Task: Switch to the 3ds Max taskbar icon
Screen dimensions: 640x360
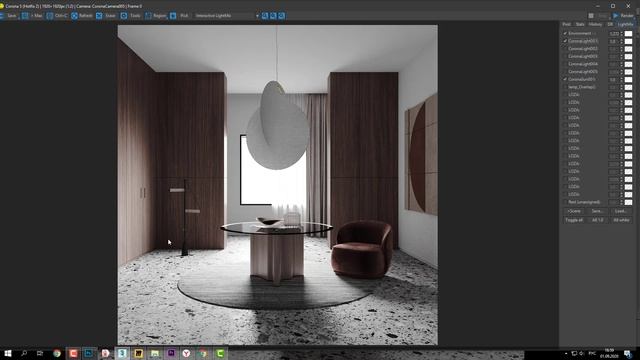Action: pos(122,353)
